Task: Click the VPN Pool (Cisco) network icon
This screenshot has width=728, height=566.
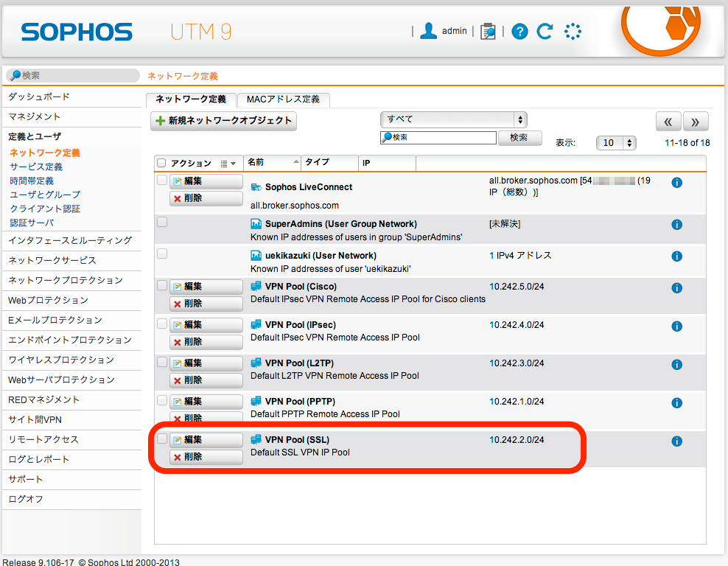Action: 256,286
